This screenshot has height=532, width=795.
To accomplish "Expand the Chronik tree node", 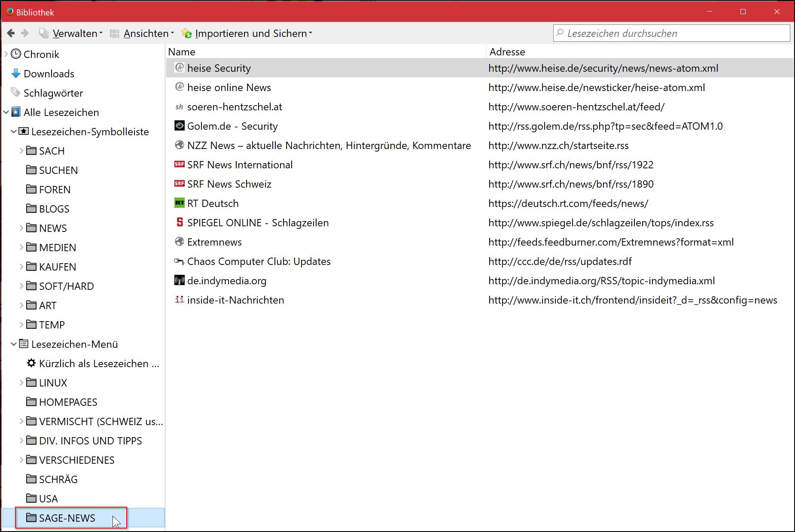I will coord(6,54).
